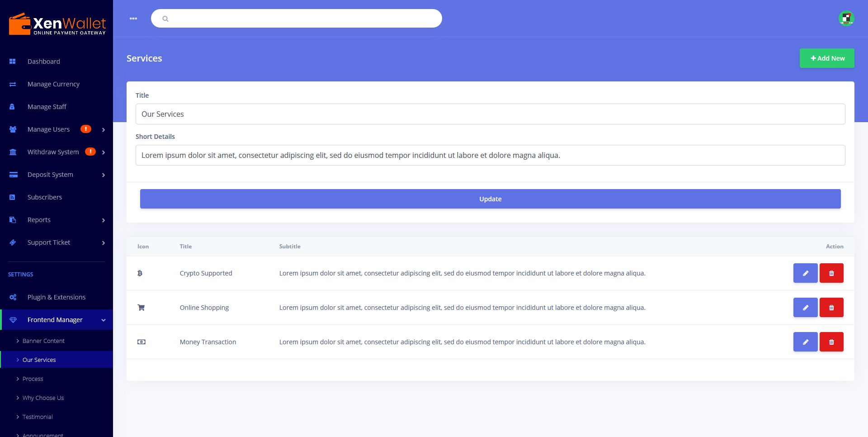Open Plugin & Extensions settings

(x=57, y=297)
